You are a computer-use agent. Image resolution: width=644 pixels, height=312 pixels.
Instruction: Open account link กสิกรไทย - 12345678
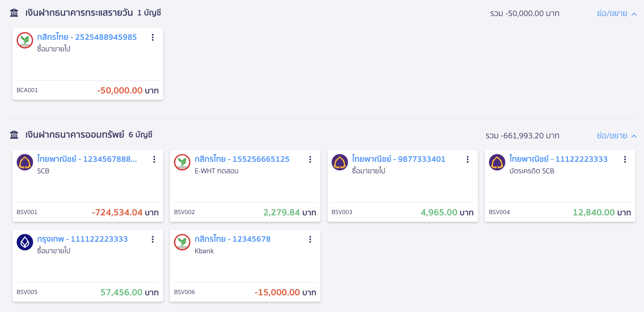point(232,239)
